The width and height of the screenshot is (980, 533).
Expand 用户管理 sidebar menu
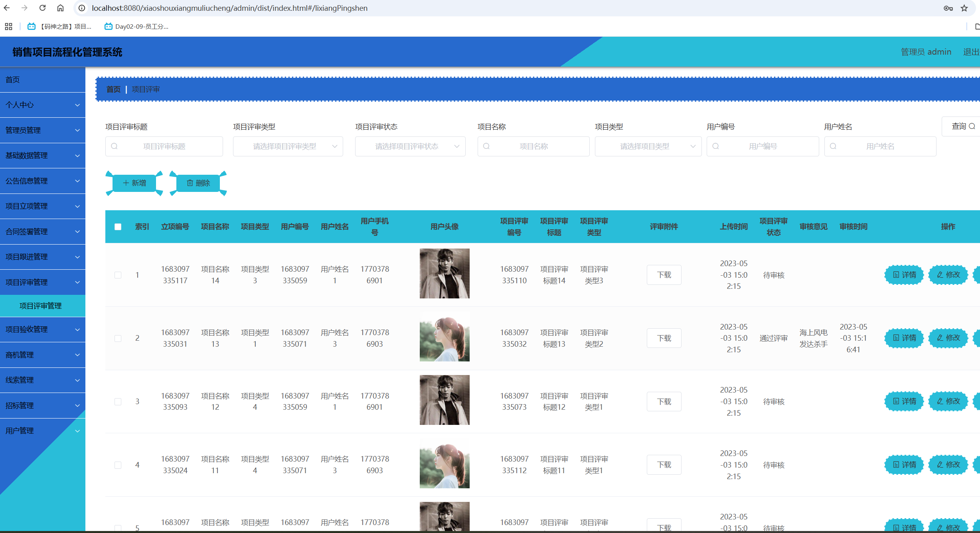pyautogui.click(x=43, y=431)
